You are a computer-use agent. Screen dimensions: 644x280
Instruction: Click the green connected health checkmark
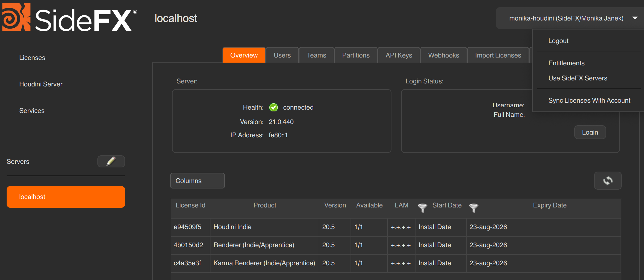coord(274,107)
